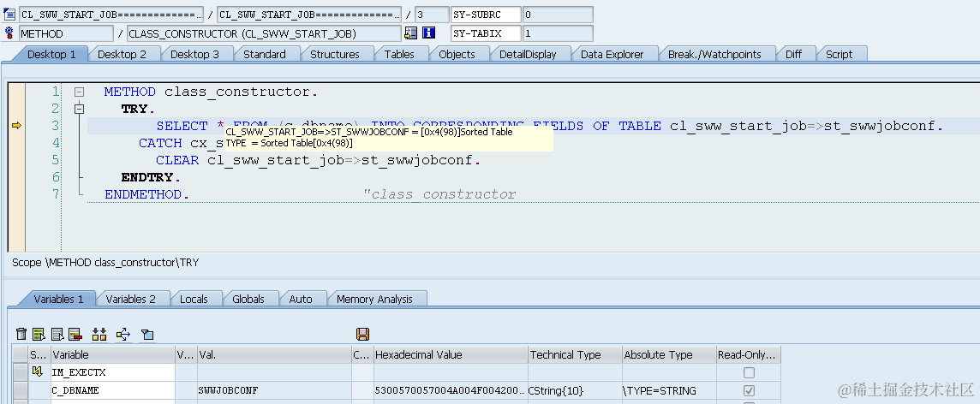Open the DetailDisplay tab
980x404 pixels.
(x=528, y=54)
